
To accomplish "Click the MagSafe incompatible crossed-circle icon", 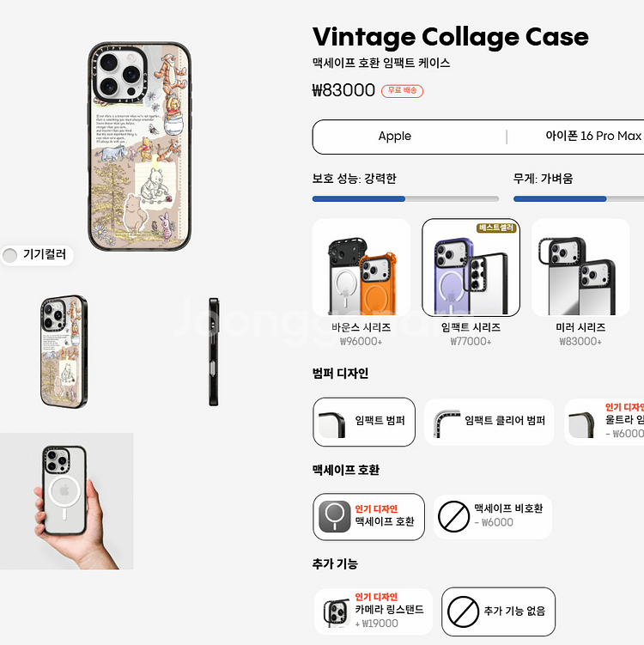I will (453, 517).
